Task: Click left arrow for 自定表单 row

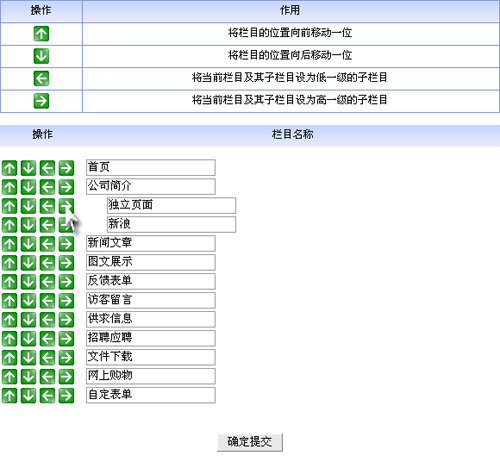Action: [47, 396]
